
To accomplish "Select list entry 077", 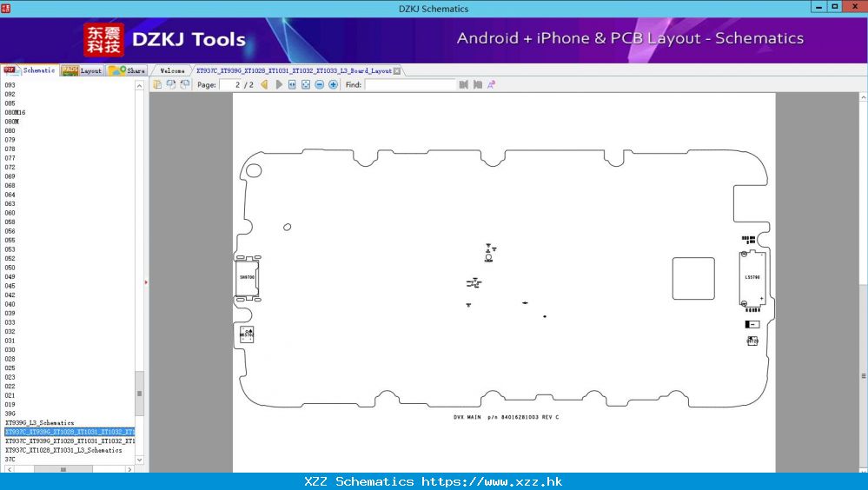I will coord(10,158).
